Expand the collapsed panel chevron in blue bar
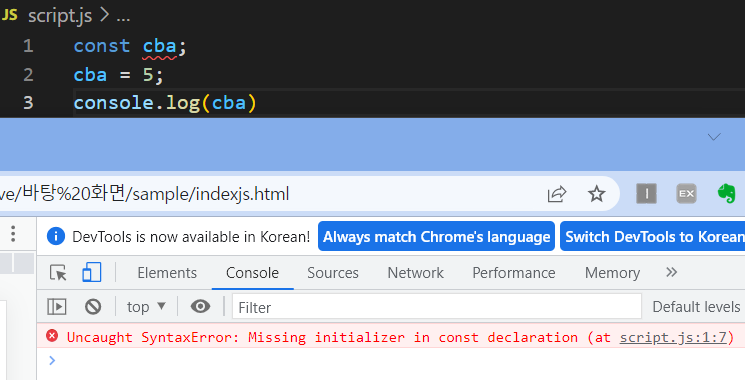 [x=714, y=137]
